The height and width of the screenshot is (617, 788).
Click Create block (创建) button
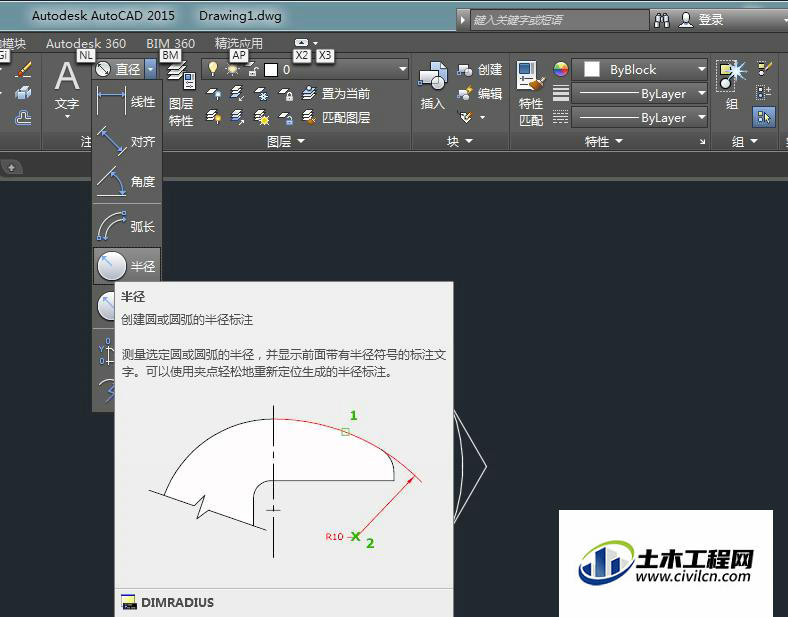pyautogui.click(x=479, y=69)
